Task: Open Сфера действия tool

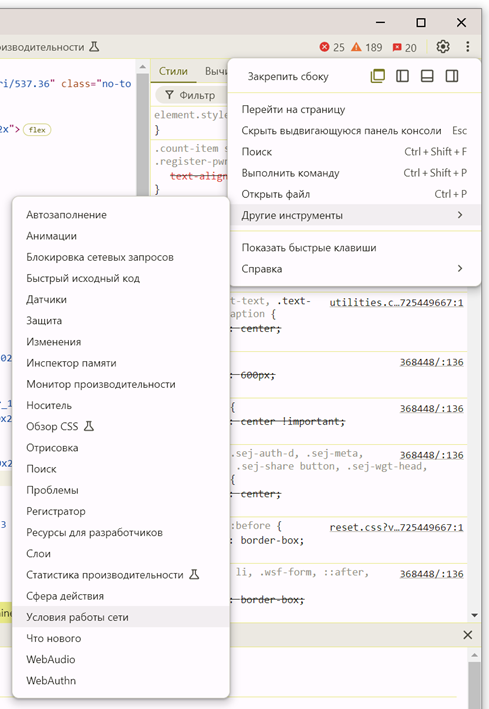Action: (121, 596)
